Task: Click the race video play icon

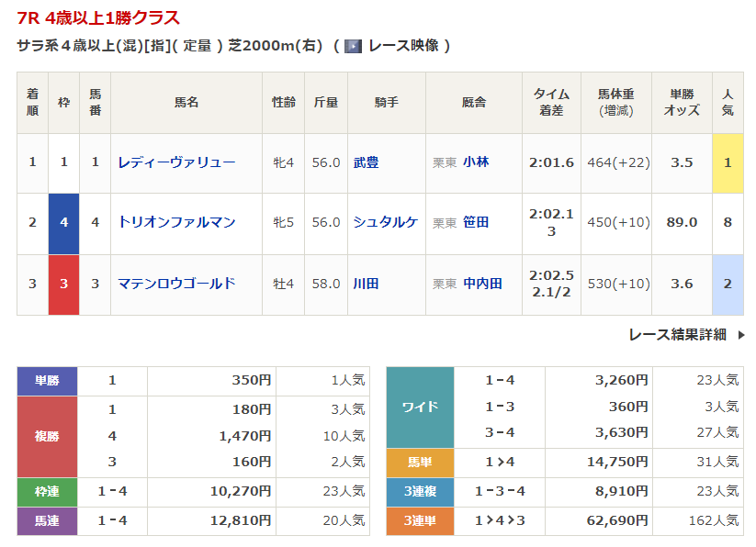Action: [353, 46]
